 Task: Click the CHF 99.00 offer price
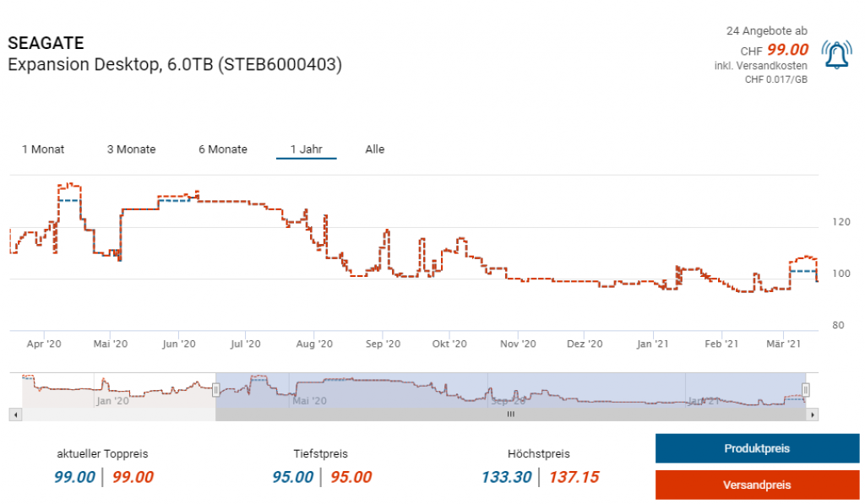click(x=774, y=50)
